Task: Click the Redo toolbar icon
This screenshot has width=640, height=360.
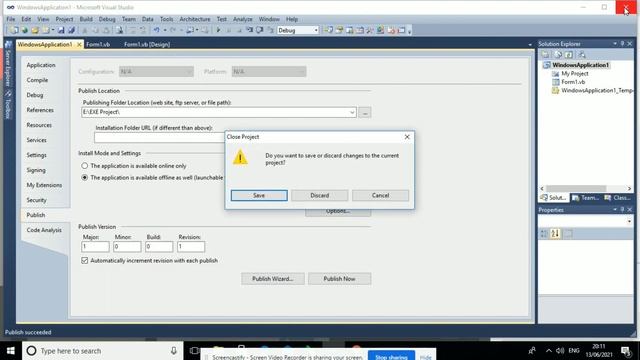Action: 173,30
